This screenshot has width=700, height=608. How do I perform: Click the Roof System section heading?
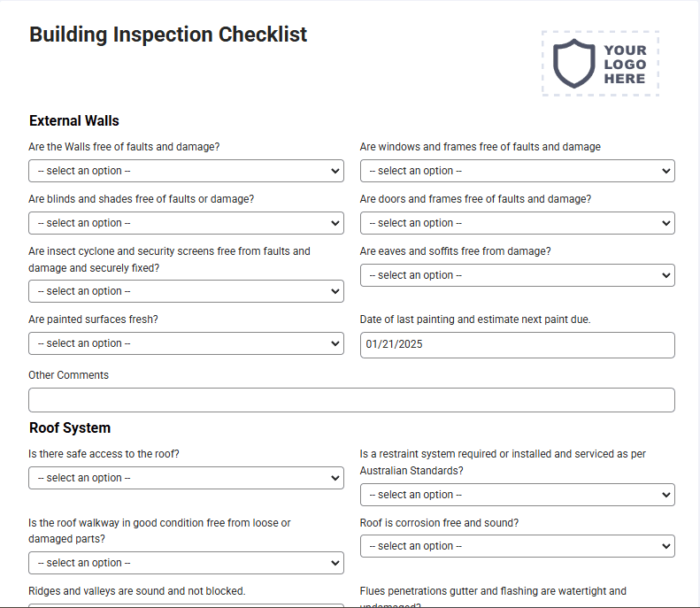(x=70, y=428)
